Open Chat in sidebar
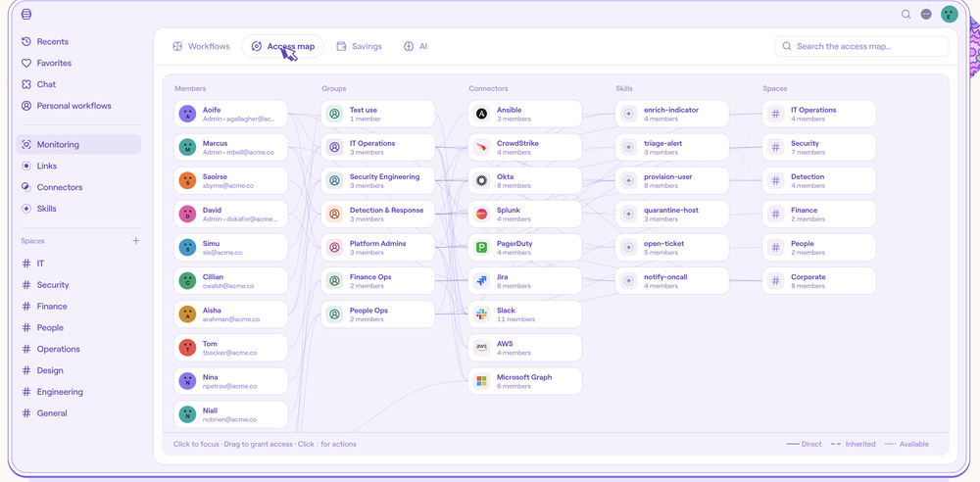The height and width of the screenshot is (482, 980). [78, 84]
